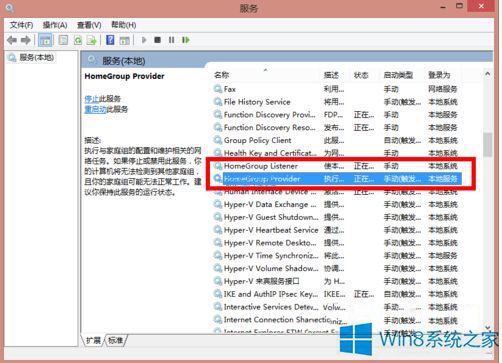The height and width of the screenshot is (363, 502).
Task: Click the Refresh toolbar icon
Action: (x=78, y=40)
